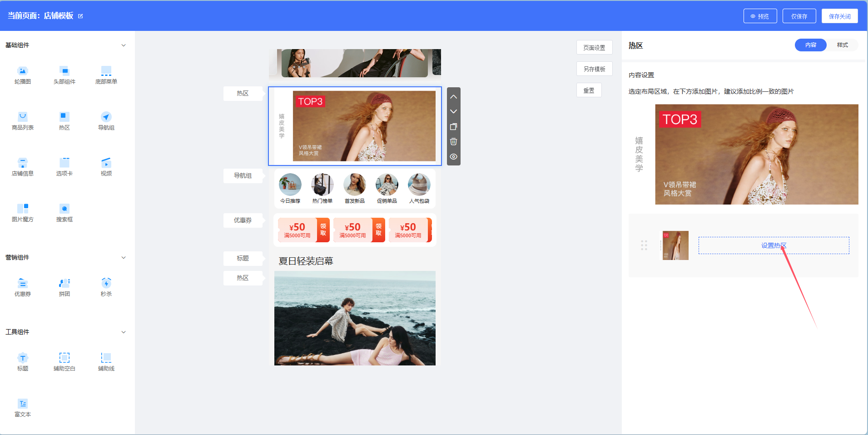Viewport: 868px width, 435px height.
Task: Collapse the 基础组件 section
Action: (123, 45)
